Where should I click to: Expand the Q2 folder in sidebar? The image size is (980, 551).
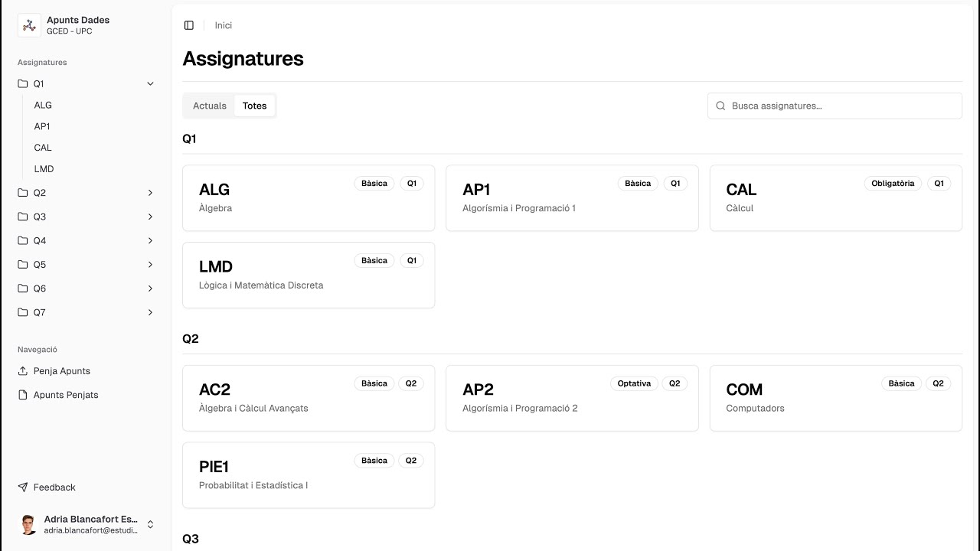point(150,193)
